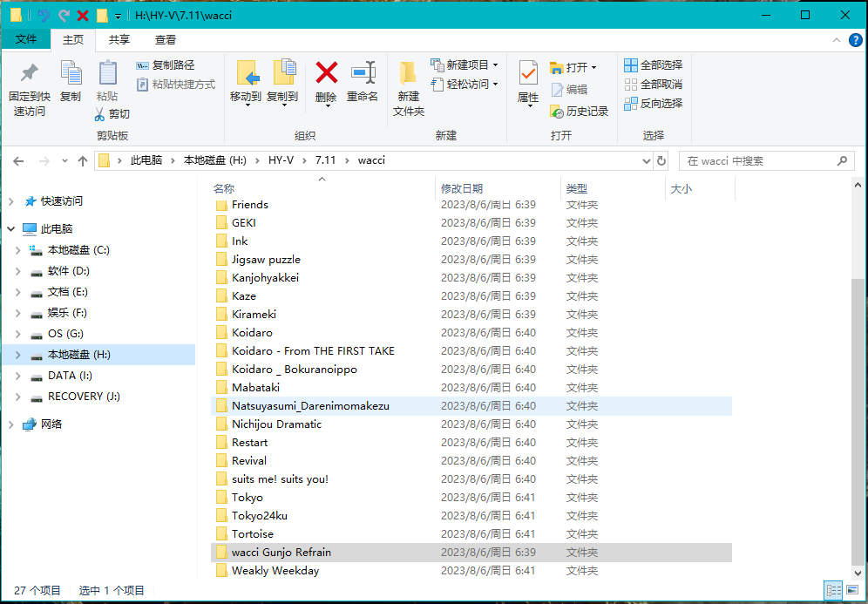Open the Copy to menu
868x604 pixels.
click(282, 83)
